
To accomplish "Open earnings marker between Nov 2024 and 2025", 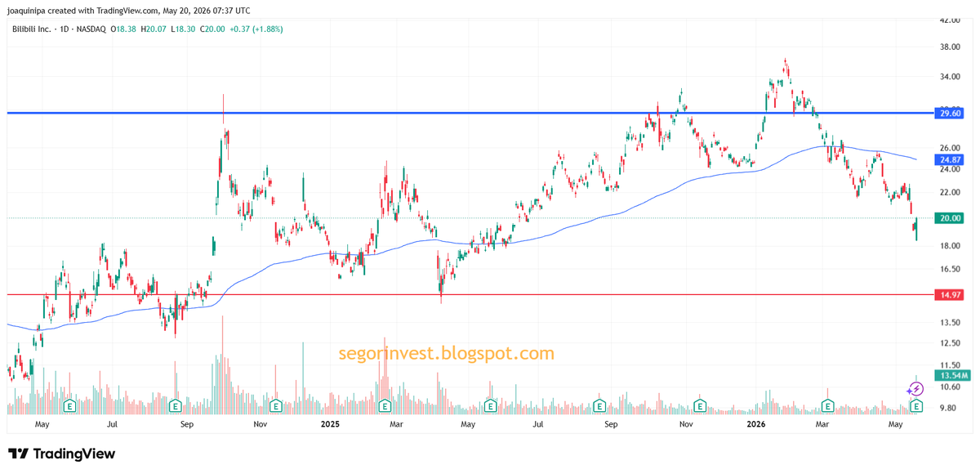I will 276,405.
